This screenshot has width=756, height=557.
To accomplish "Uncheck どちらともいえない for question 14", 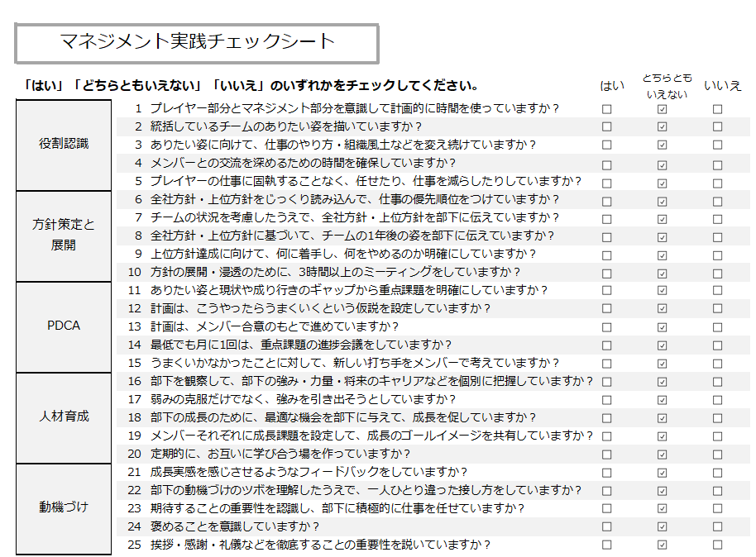I will point(662,345).
